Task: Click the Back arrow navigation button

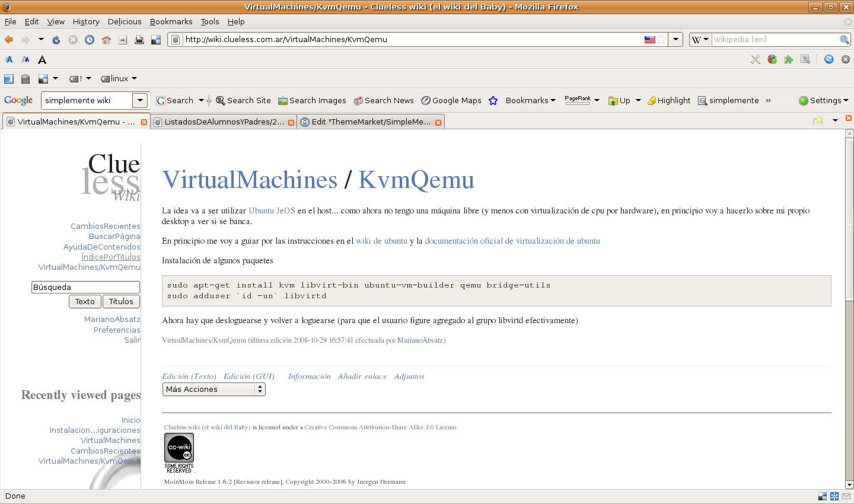Action: click(x=9, y=40)
